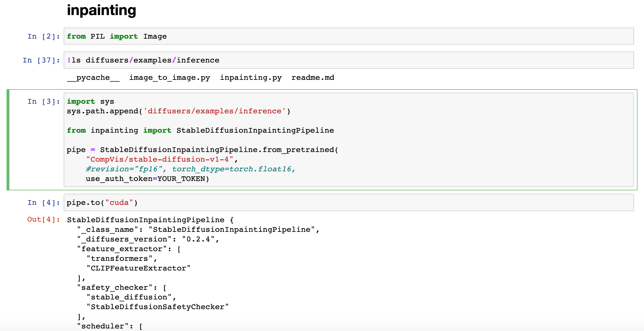Viewport: 644px width, 331px height.
Task: Click 'image_to_image.py' in the ls output
Action: coord(170,78)
